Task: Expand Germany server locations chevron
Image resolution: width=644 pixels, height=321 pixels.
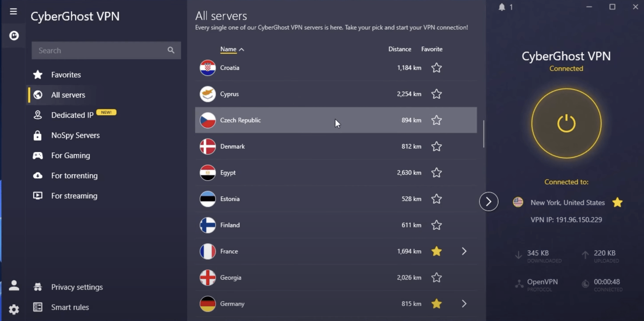Action: click(x=464, y=304)
